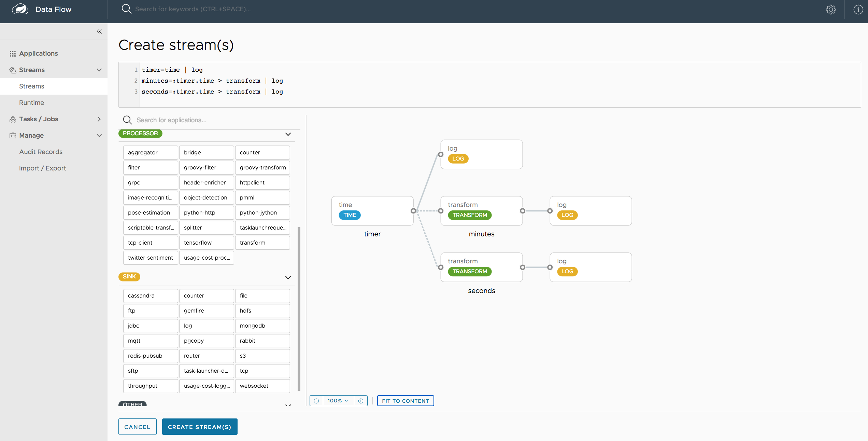Toggle the FIT TO CONTENT view
Screen dimensions: 868x441
pos(405,400)
